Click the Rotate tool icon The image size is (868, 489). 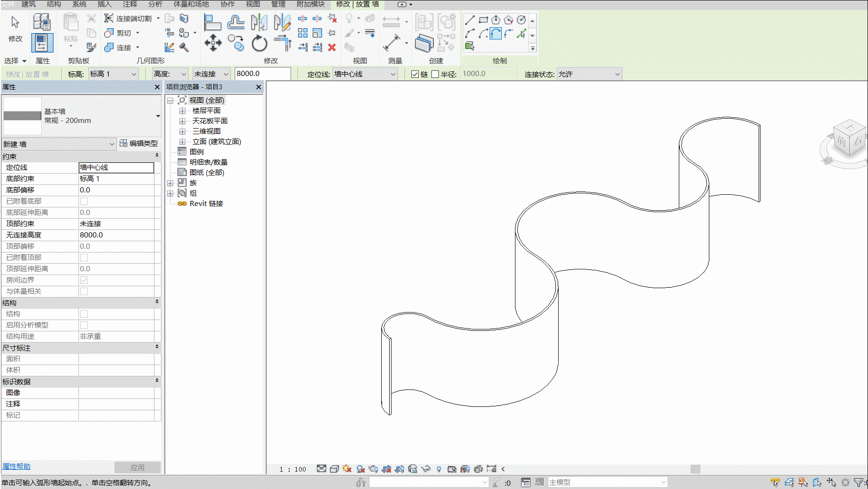pyautogui.click(x=259, y=43)
